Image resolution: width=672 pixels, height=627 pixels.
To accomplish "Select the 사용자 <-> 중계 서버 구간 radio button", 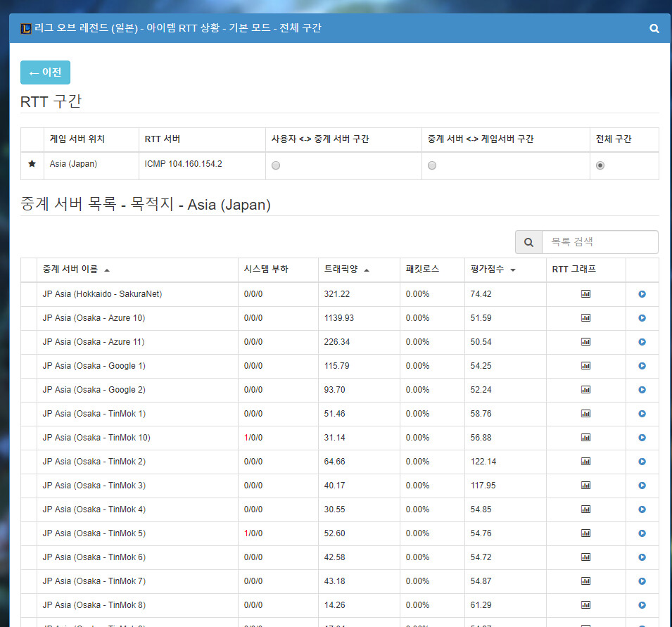I will click(276, 165).
